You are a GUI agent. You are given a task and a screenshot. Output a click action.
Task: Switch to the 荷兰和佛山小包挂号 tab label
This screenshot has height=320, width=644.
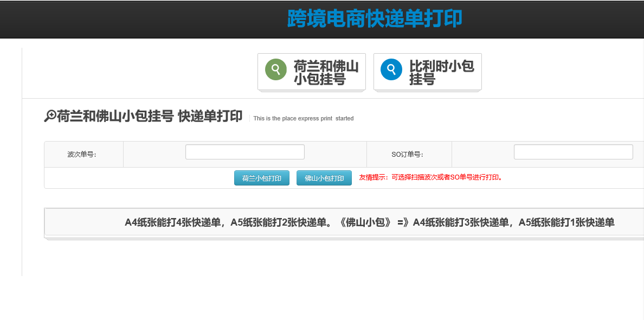pos(326,73)
